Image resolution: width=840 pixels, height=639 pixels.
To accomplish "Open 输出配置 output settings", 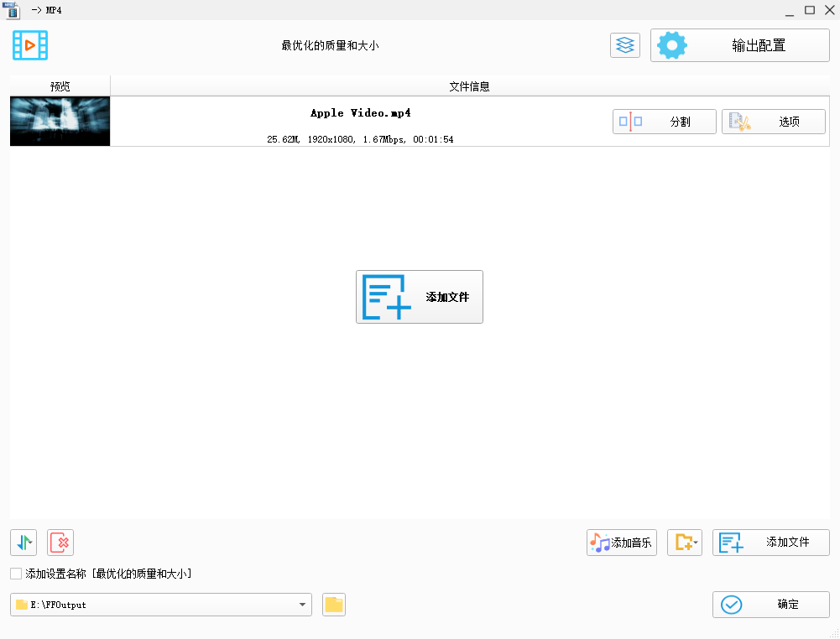I will (x=739, y=45).
